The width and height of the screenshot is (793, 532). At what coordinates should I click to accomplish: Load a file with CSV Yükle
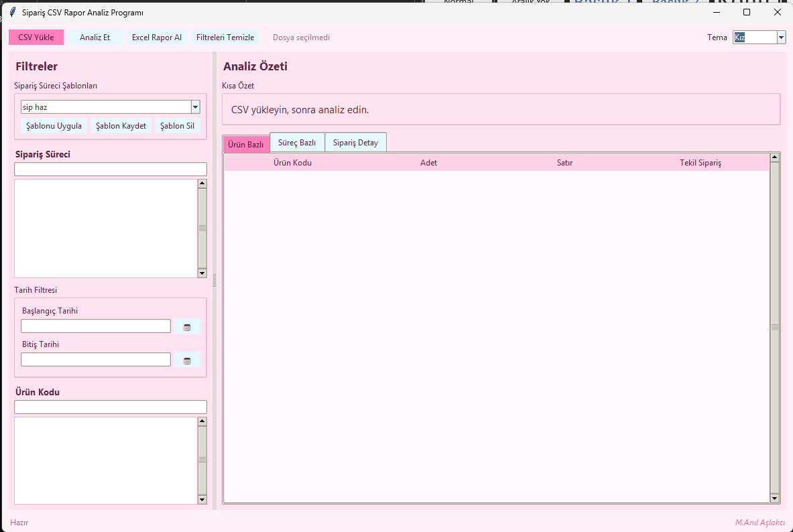[x=36, y=38]
